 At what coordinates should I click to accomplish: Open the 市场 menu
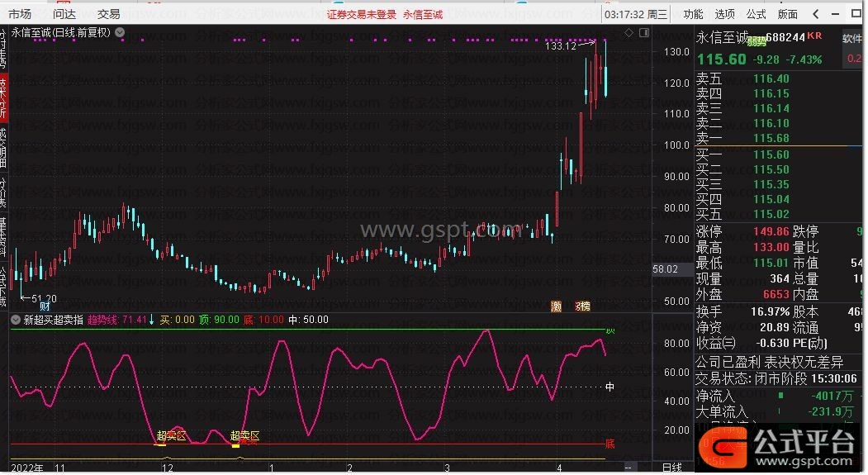[x=20, y=14]
